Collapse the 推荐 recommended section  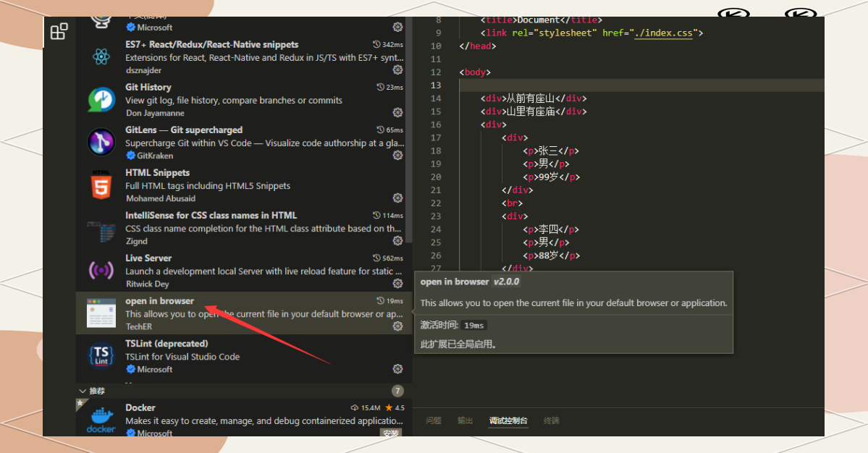click(83, 391)
